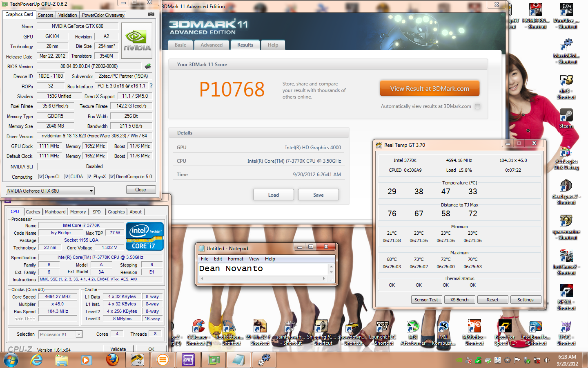This screenshot has height=368, width=588.
Task: Open the Need For Speed shortcut icon
Action: (x=505, y=333)
